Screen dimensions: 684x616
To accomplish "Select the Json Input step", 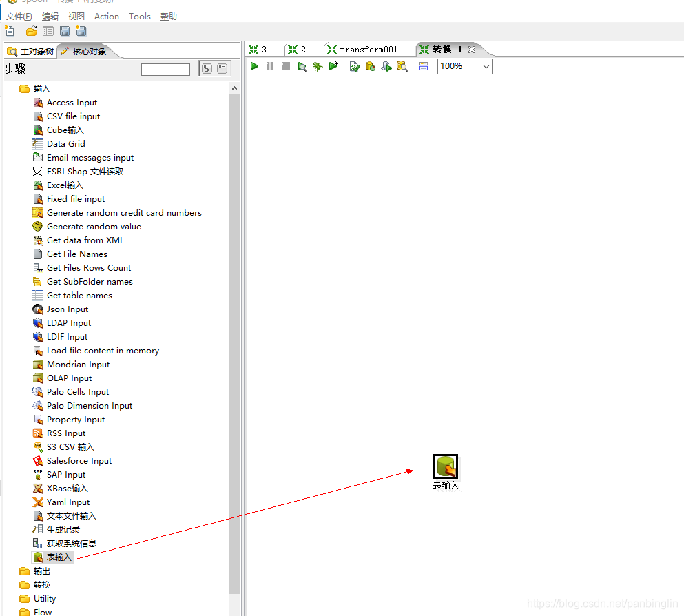I will coord(61,309).
